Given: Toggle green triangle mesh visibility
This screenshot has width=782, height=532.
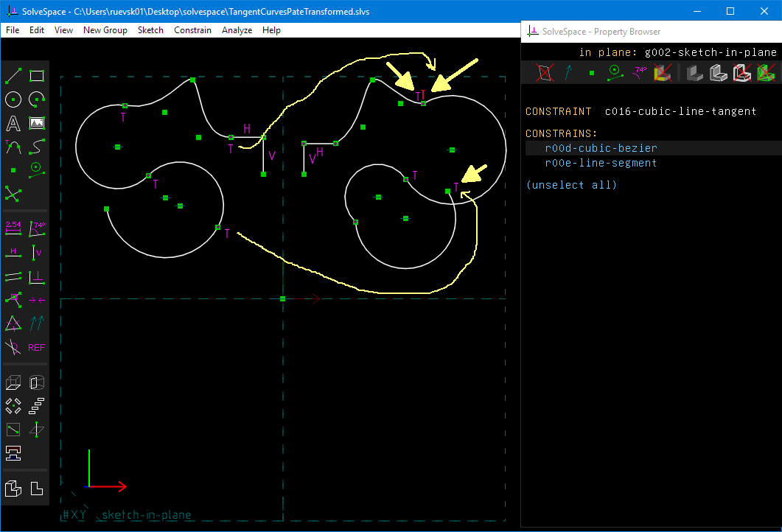Looking at the screenshot, I should (766, 73).
